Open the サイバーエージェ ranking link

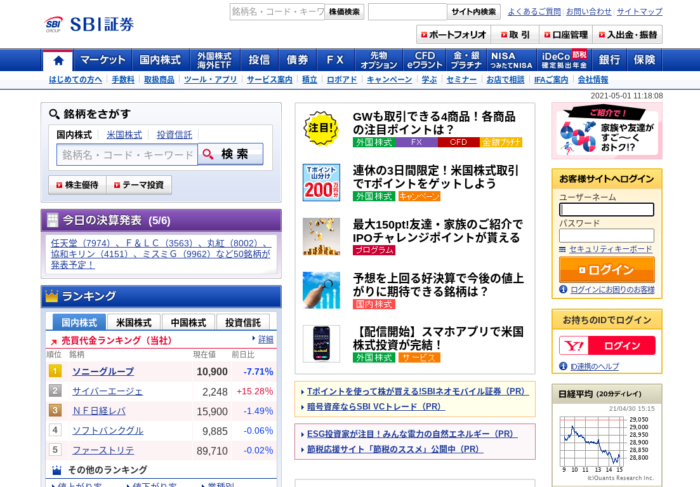pyautogui.click(x=108, y=391)
